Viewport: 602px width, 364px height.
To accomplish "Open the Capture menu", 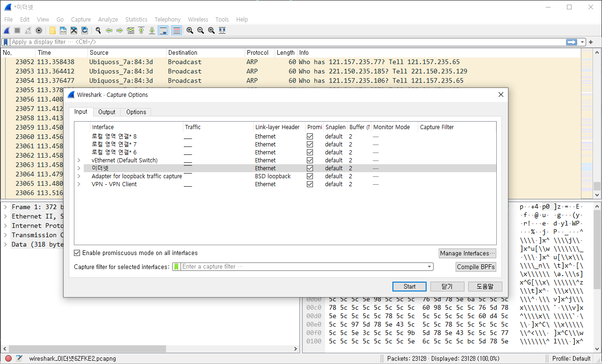I will coord(81,20).
